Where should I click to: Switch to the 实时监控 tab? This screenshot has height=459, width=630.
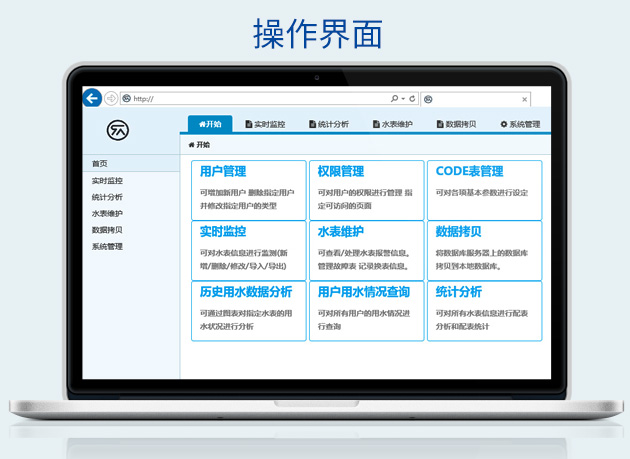(x=265, y=125)
